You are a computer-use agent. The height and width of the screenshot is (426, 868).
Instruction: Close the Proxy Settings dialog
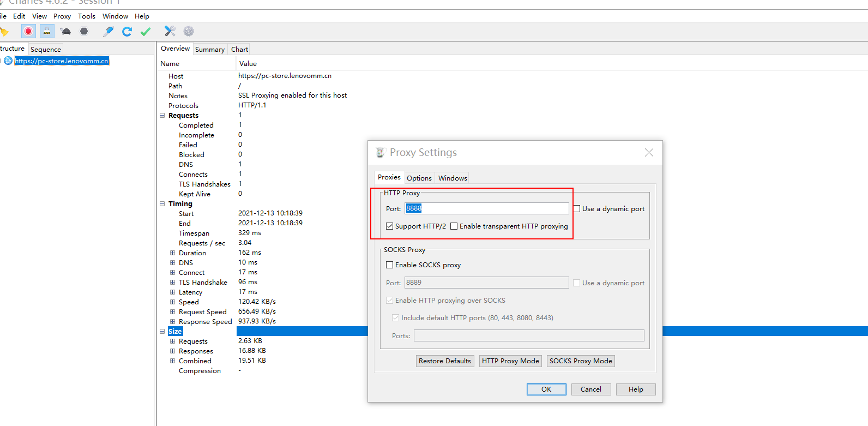click(649, 153)
